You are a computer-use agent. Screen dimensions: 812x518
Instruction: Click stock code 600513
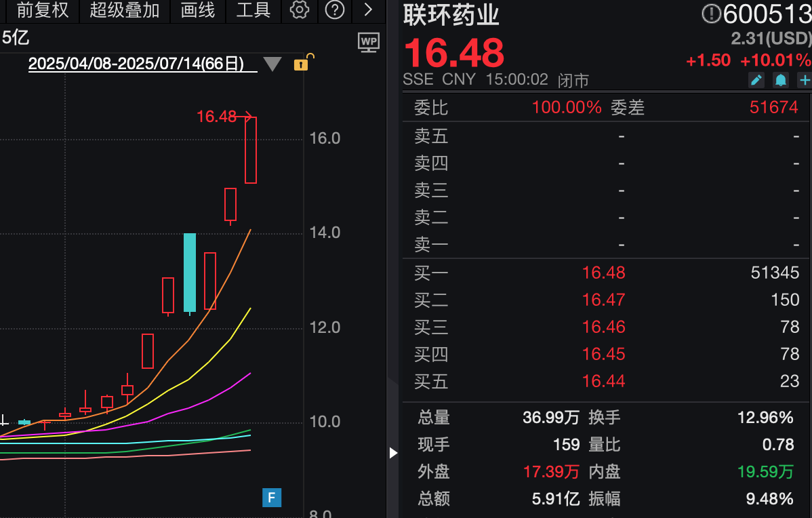[767, 14]
